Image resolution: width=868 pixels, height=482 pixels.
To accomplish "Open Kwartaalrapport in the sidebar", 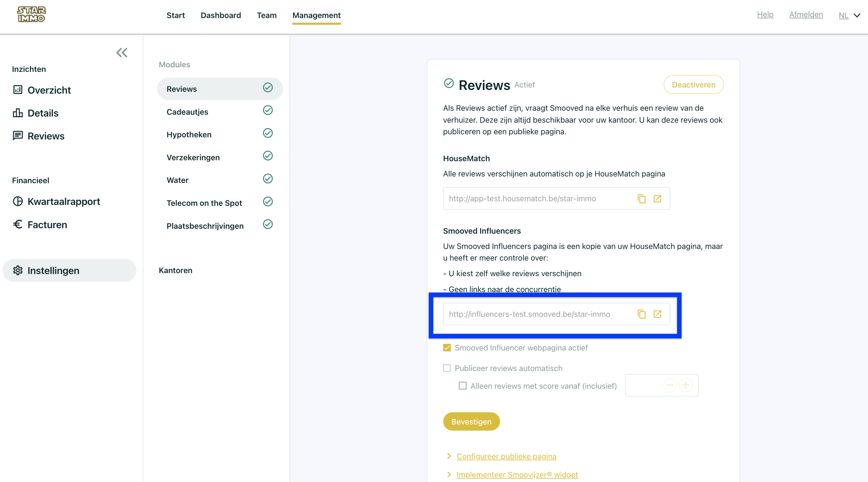I will point(64,202).
